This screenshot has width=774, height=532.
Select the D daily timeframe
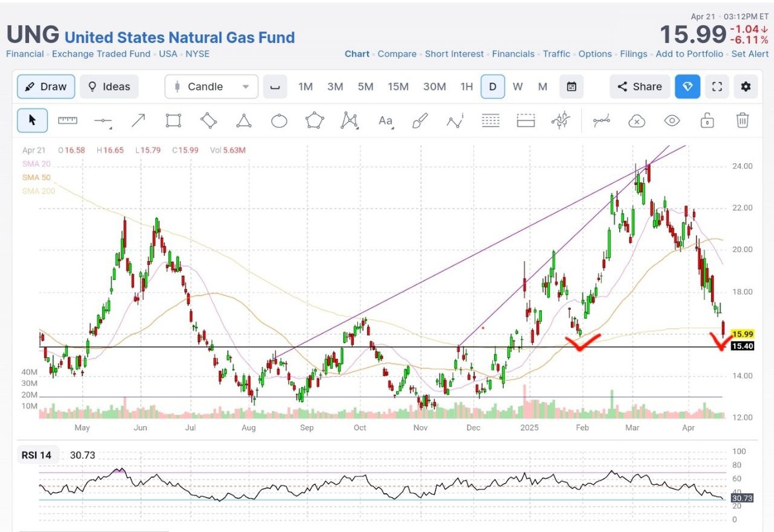[x=493, y=86]
